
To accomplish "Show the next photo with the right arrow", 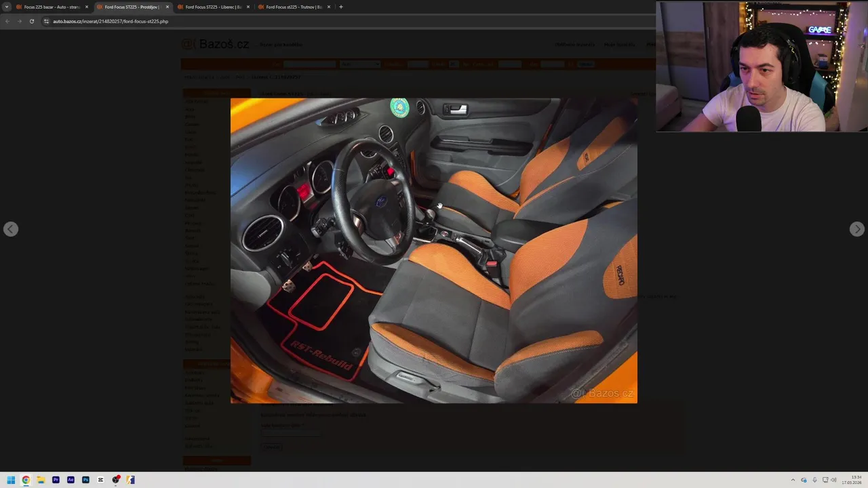I will pos(856,229).
